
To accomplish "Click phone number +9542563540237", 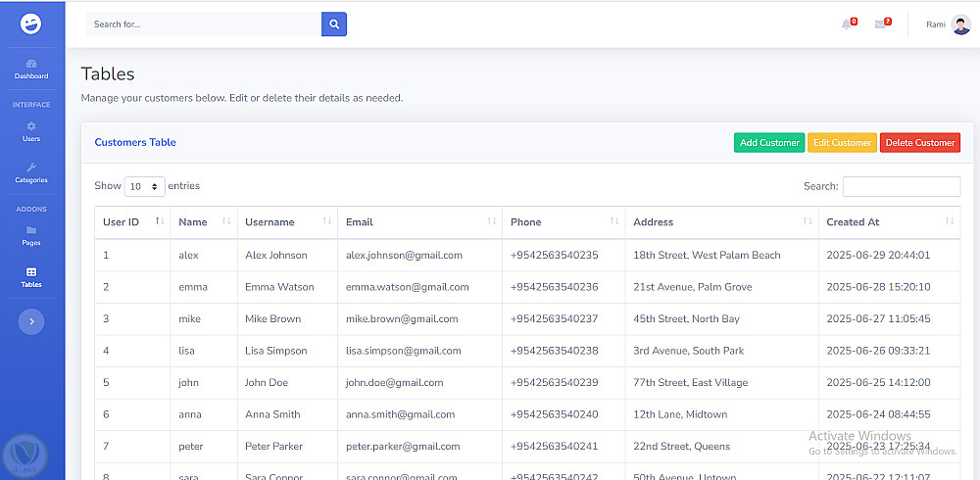I will 554,318.
